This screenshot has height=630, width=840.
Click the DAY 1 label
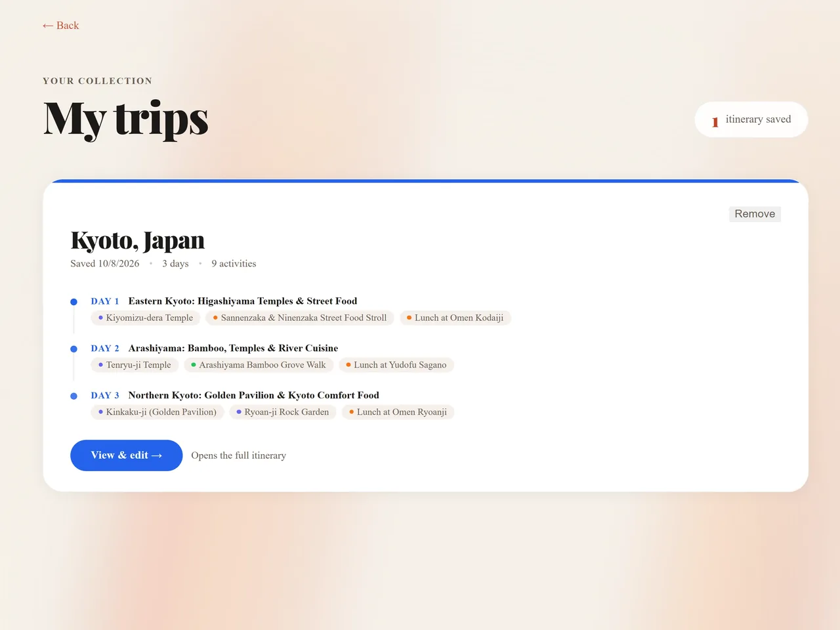click(x=105, y=301)
